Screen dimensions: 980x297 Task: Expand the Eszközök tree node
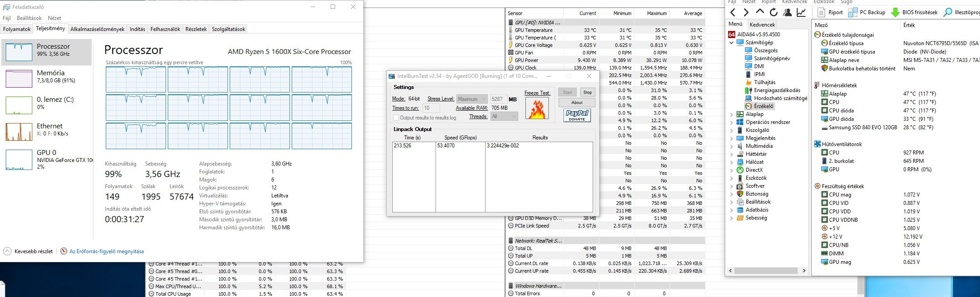pyautogui.click(x=732, y=178)
